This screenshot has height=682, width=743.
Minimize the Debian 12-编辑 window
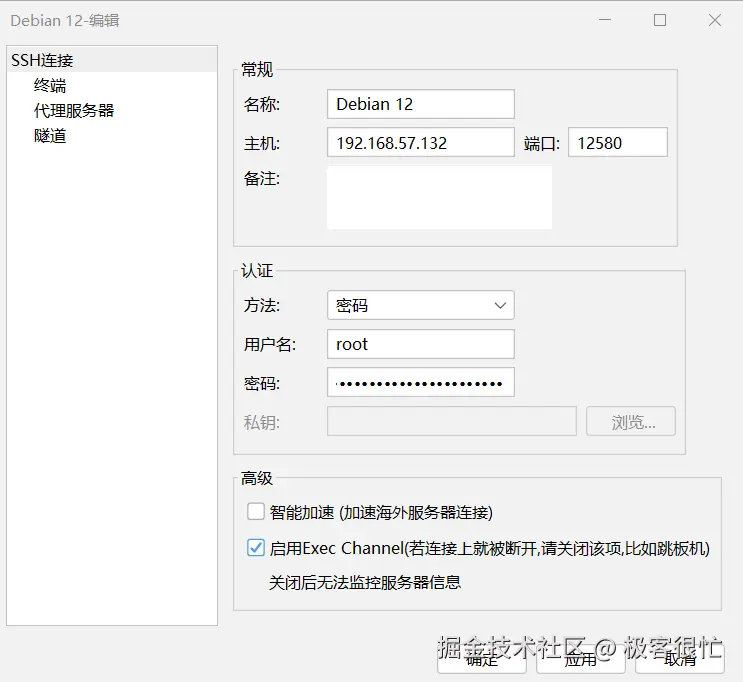tap(605, 20)
